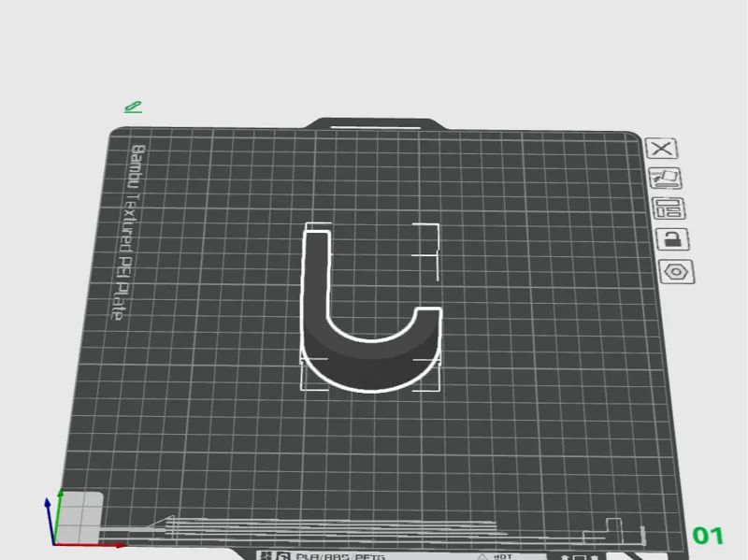This screenshot has height=560, width=748.
Task: Click the remove plate X icon
Action: click(661, 149)
